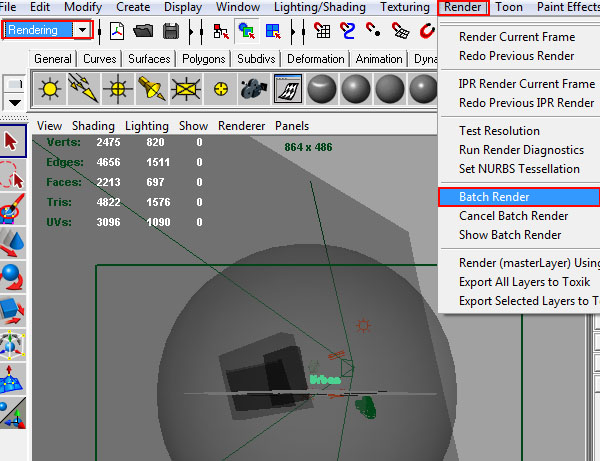600x461 pixels.
Task: Create a spot light from shelf
Action: 152,89
